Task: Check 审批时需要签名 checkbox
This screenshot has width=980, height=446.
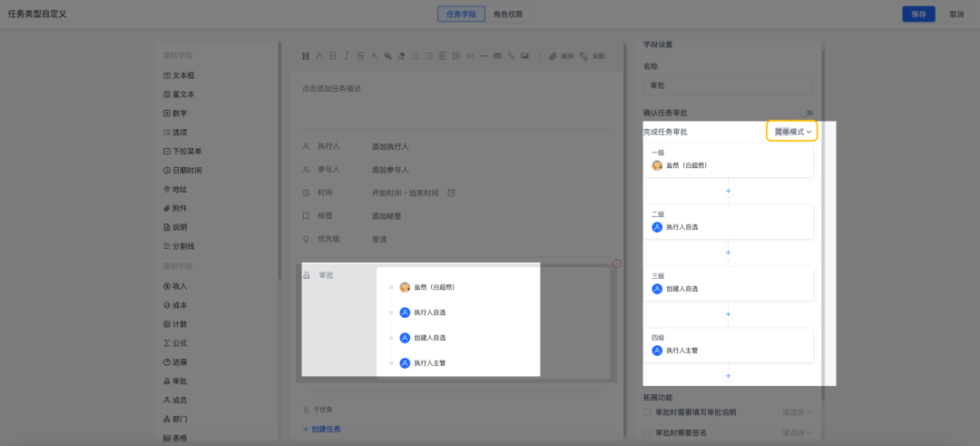Action: [x=647, y=432]
